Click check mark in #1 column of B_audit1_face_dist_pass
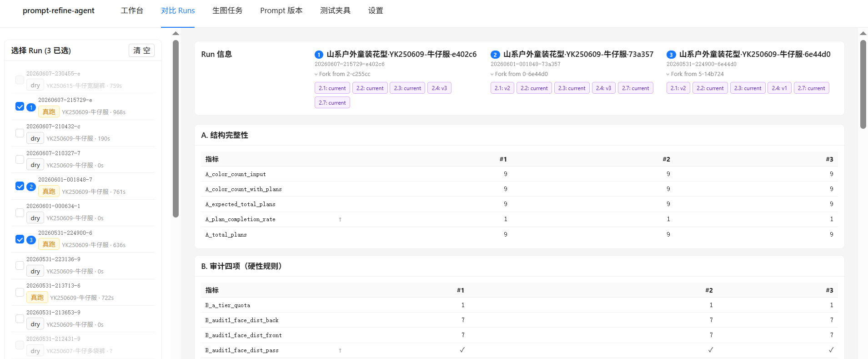The width and height of the screenshot is (868, 359). click(462, 350)
